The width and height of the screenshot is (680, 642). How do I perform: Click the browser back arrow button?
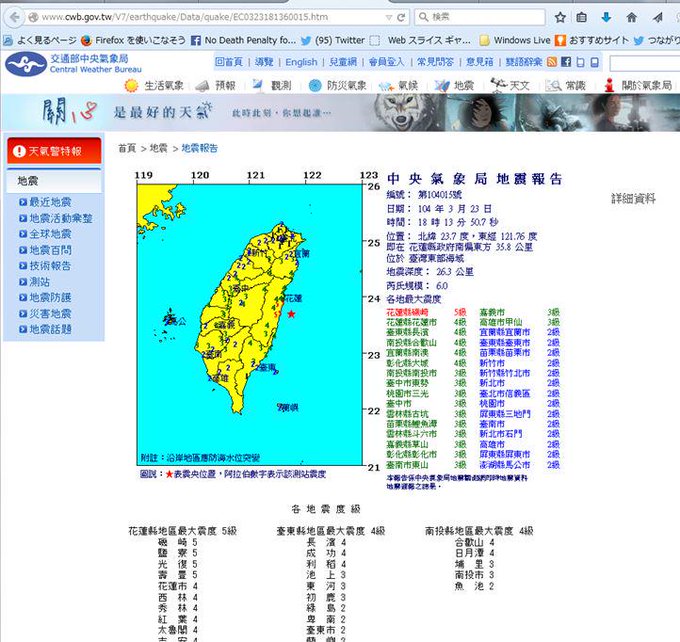pyautogui.click(x=14, y=17)
